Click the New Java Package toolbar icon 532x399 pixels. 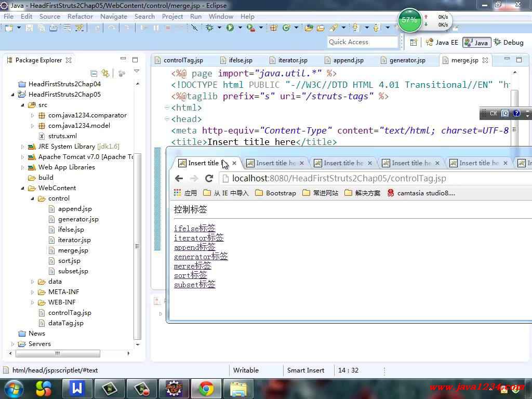[274, 28]
